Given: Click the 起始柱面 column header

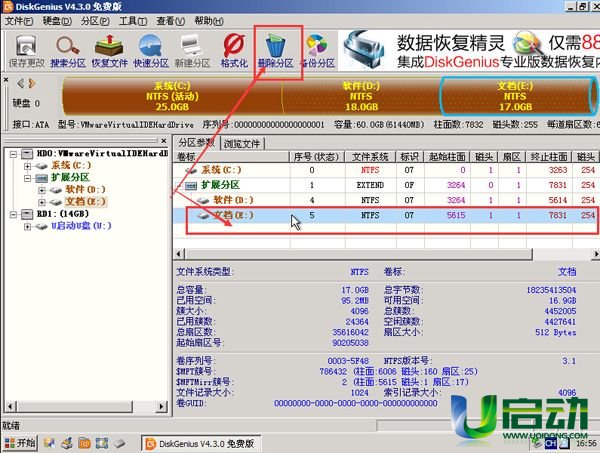Looking at the screenshot, I should point(447,156).
